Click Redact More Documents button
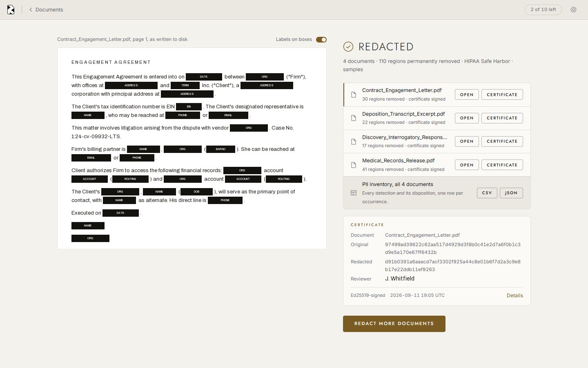 [x=394, y=324]
